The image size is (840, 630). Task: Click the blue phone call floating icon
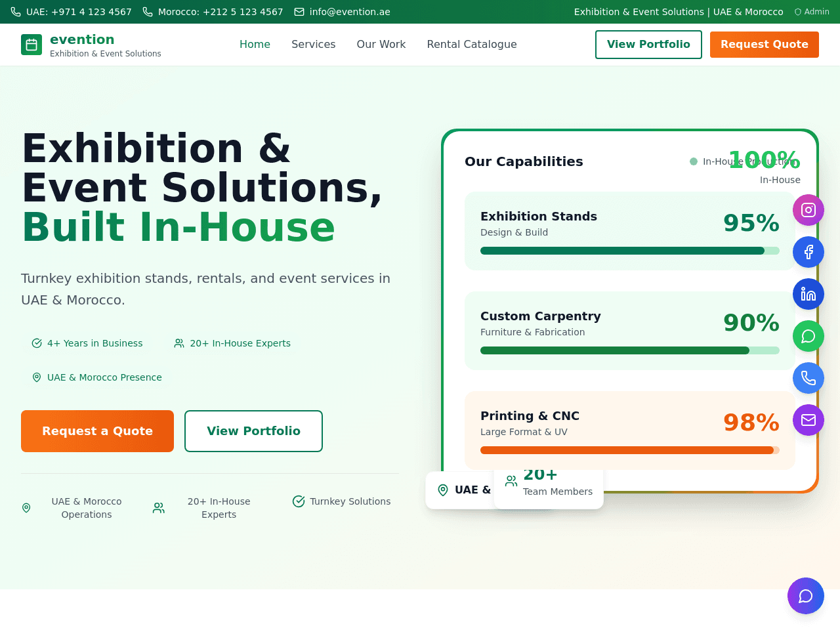tap(808, 378)
